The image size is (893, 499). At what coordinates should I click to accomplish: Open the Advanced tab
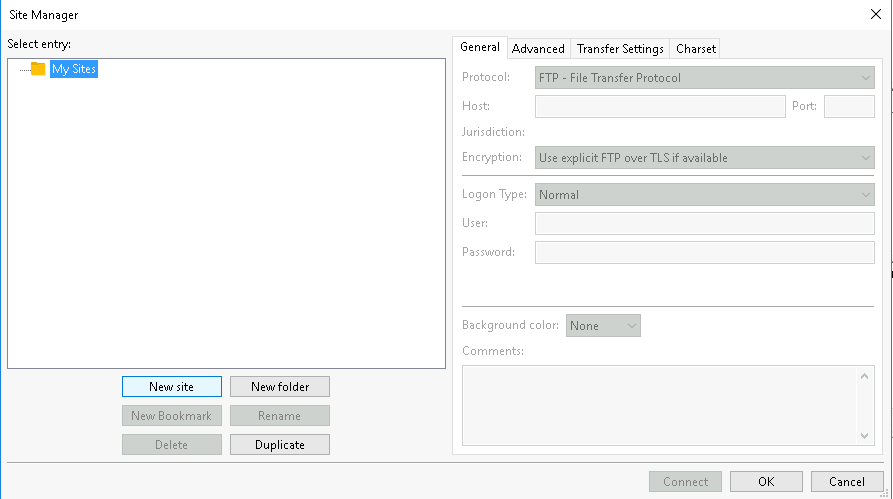click(x=538, y=49)
